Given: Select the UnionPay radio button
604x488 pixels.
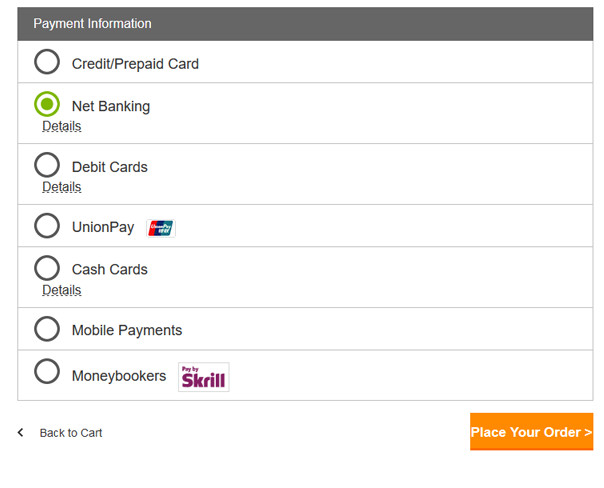Looking at the screenshot, I should coord(47,226).
